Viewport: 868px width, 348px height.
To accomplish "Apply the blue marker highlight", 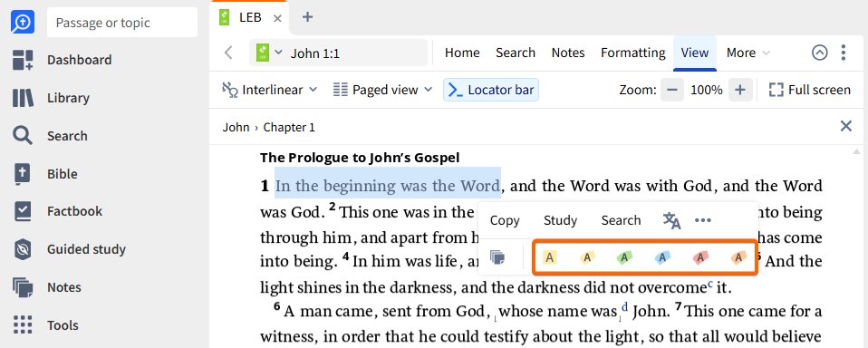I will click(x=662, y=257).
